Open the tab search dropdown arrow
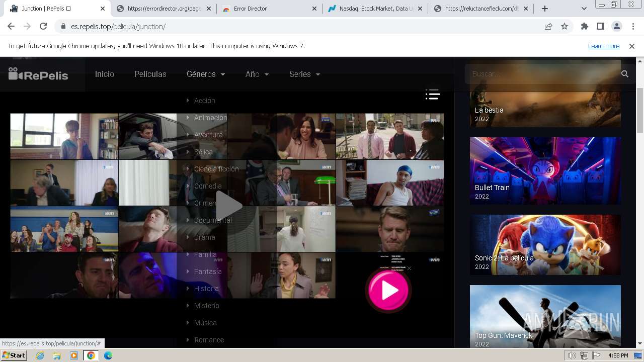 pyautogui.click(x=584, y=9)
